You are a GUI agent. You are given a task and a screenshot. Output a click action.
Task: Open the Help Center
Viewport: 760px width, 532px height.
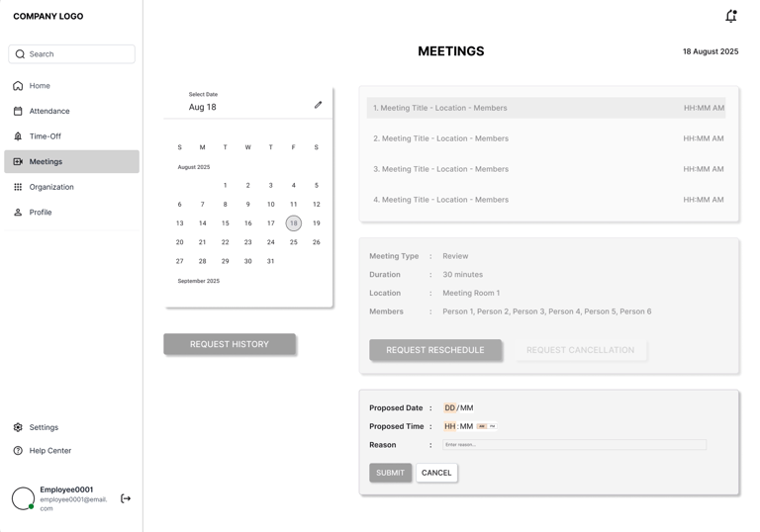[x=49, y=451]
